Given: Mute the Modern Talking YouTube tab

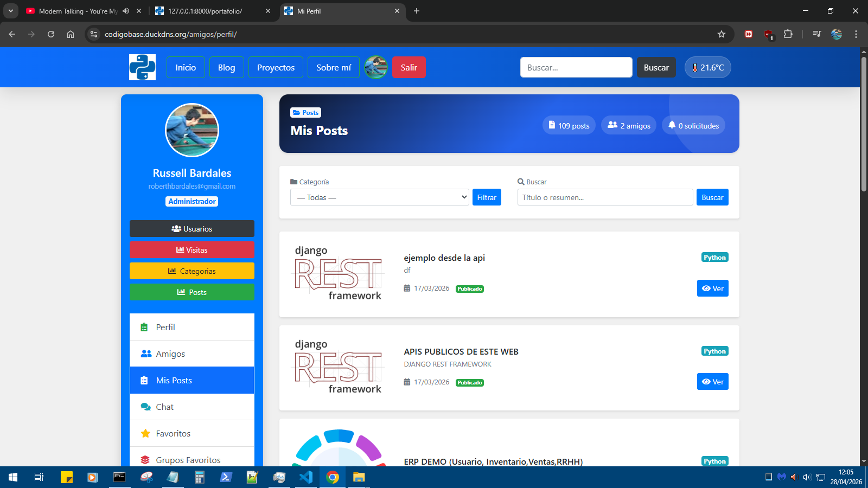Looking at the screenshot, I should coord(126,11).
